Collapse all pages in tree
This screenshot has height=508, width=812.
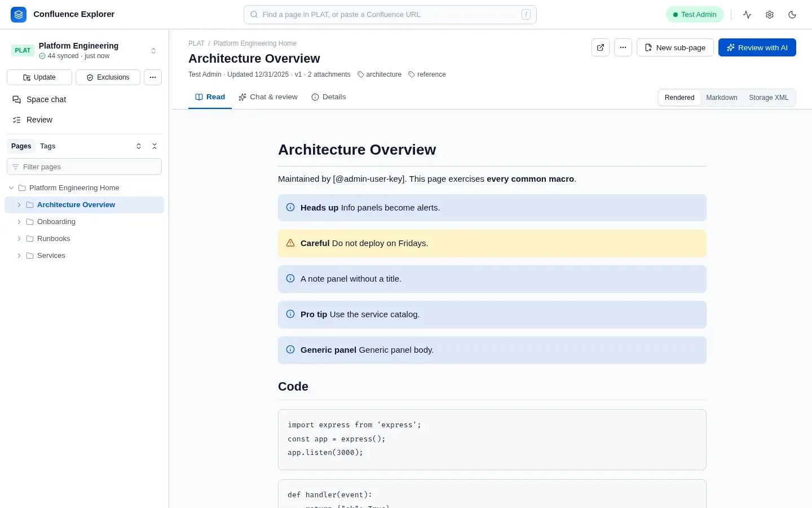[155, 146]
